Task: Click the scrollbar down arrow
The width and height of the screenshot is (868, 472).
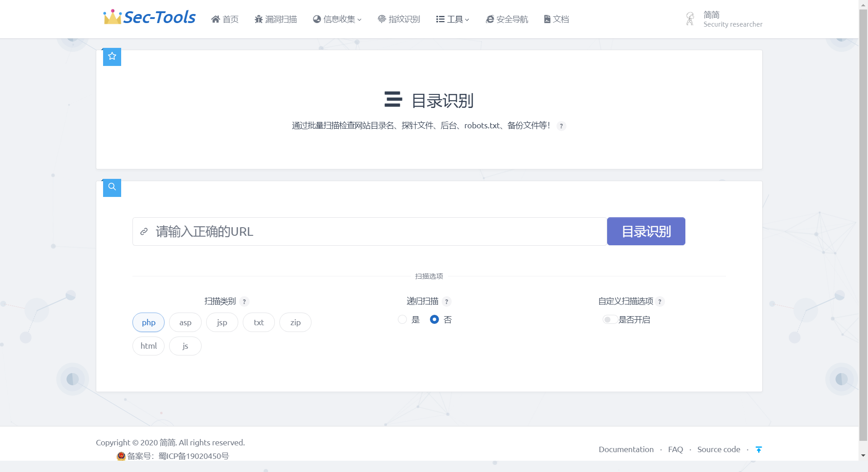Action: pos(863,456)
